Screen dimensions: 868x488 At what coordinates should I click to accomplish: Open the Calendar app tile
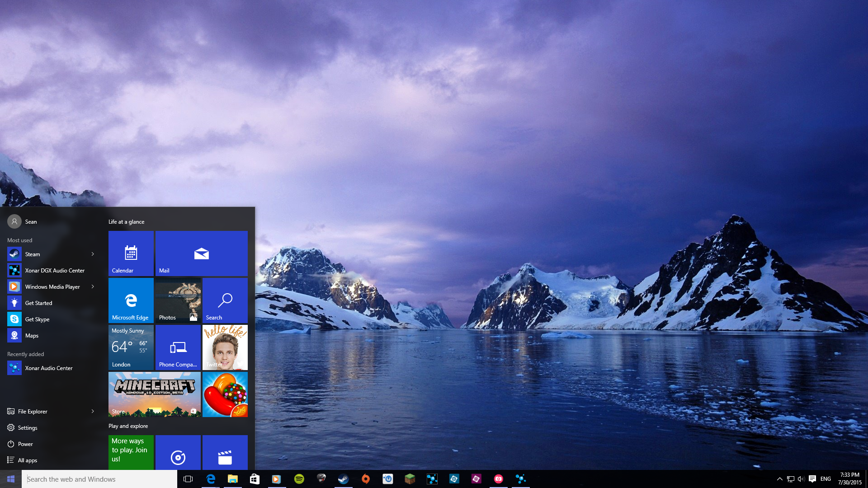(131, 253)
